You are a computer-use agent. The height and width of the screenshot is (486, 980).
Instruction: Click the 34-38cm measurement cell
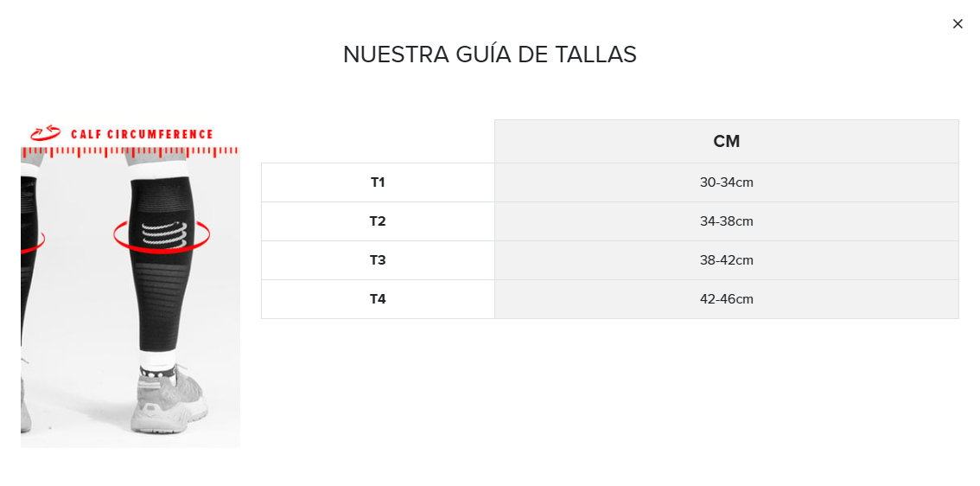click(x=726, y=221)
